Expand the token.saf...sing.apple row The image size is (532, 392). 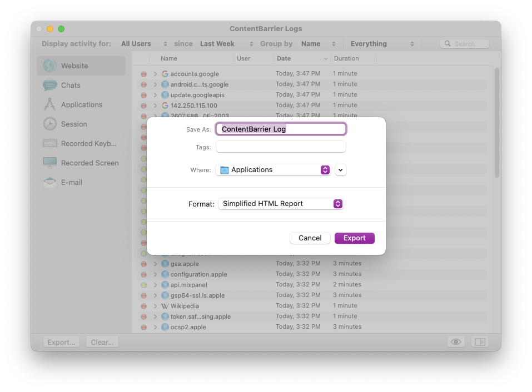tap(155, 316)
